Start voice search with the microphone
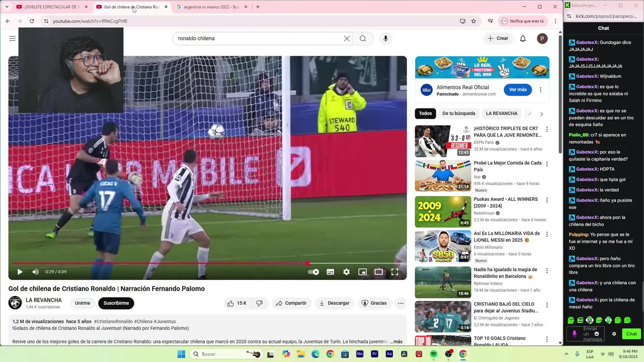The width and height of the screenshot is (644, 362). 385,39
